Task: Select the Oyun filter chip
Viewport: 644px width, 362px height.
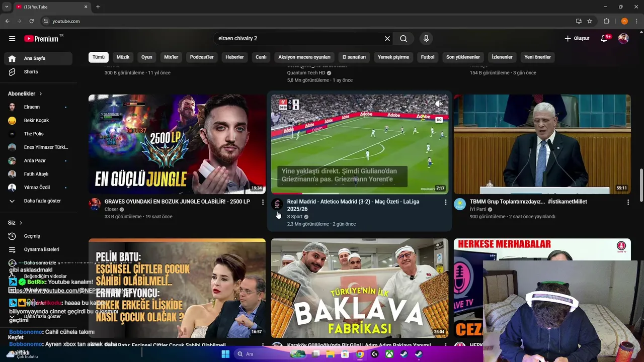Action: click(147, 57)
